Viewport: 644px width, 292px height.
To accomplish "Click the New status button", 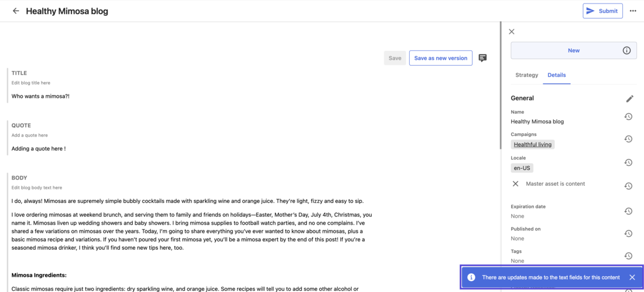I will (x=574, y=50).
